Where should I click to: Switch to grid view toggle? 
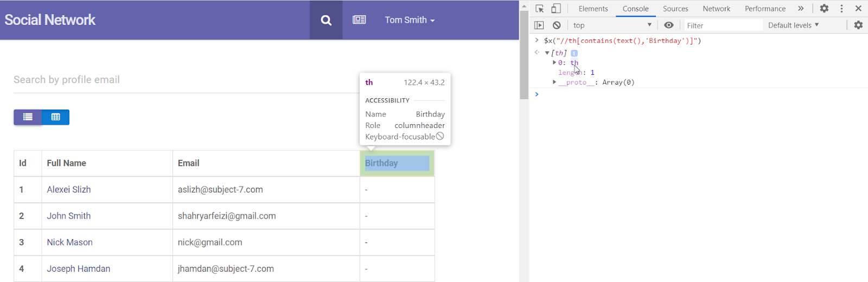pos(55,117)
